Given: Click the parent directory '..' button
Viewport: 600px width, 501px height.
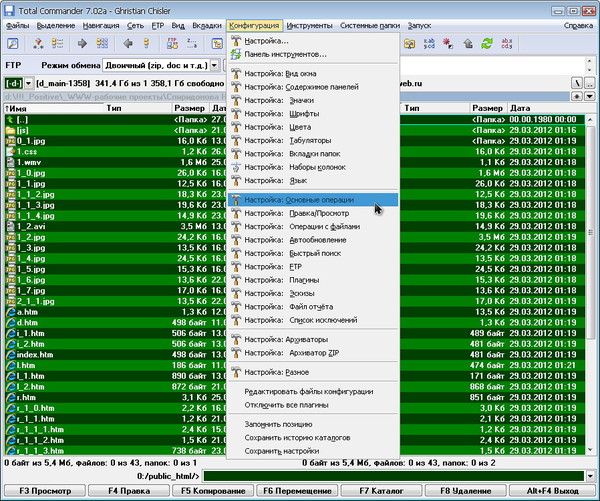Looking at the screenshot, I should [590, 83].
